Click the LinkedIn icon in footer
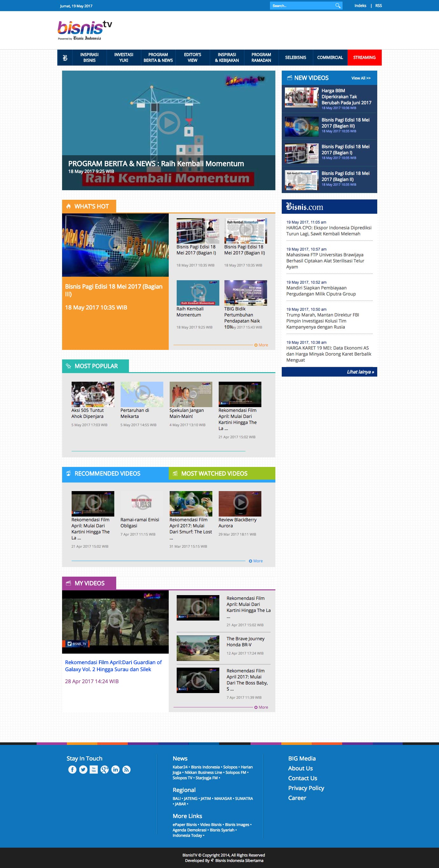Screen dimensions: 439x868 click(115, 770)
